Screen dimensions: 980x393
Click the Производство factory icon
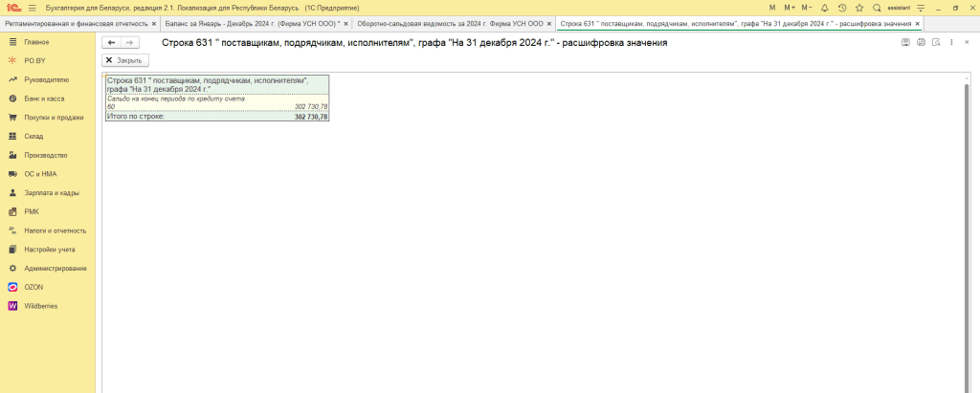[x=11, y=155]
